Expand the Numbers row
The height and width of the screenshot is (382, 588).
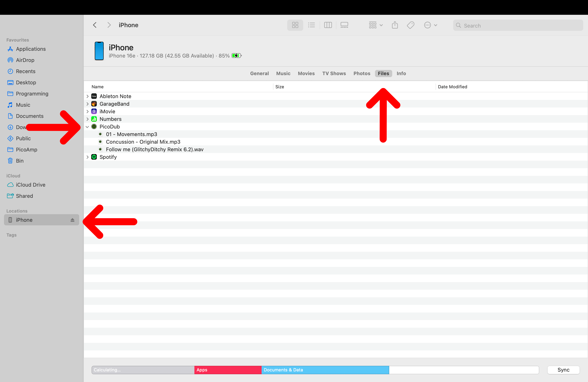pyautogui.click(x=87, y=119)
